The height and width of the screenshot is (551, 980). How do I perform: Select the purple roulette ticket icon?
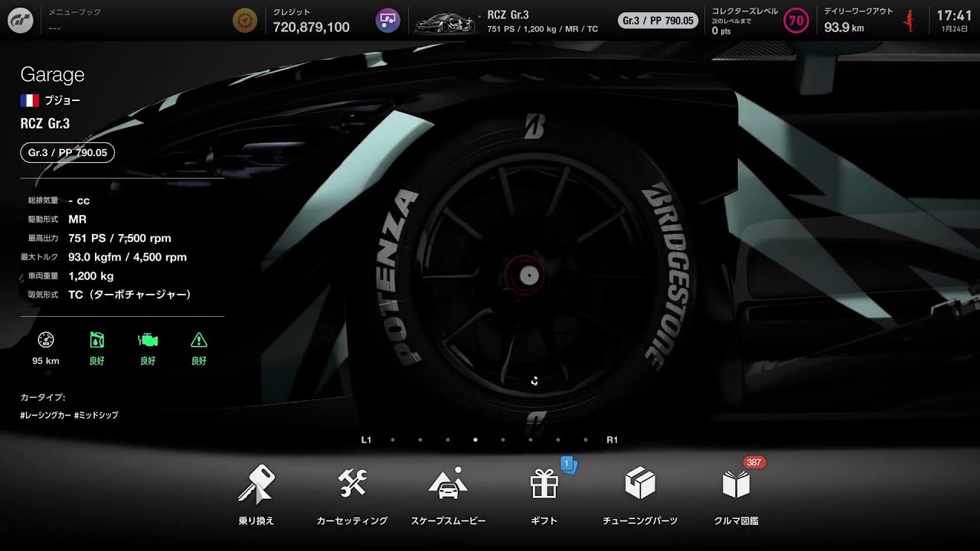pos(388,21)
